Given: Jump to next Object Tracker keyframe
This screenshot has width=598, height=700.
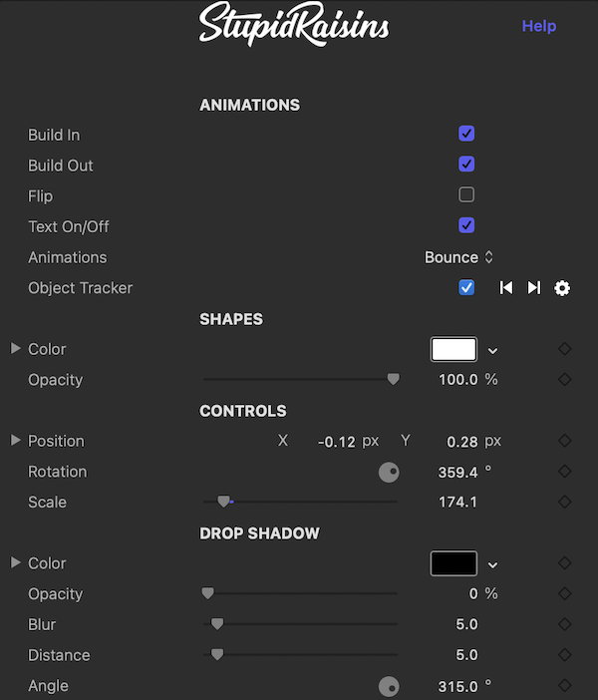Looking at the screenshot, I should pos(534,288).
